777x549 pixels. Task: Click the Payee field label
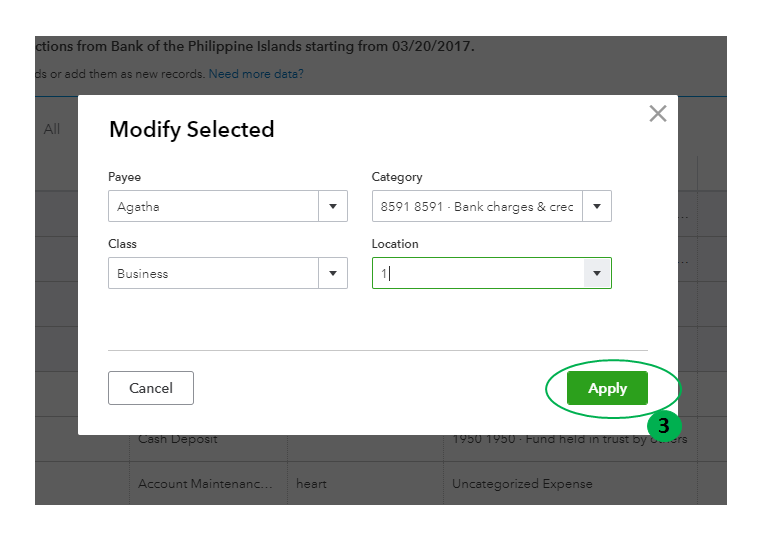[x=125, y=177]
